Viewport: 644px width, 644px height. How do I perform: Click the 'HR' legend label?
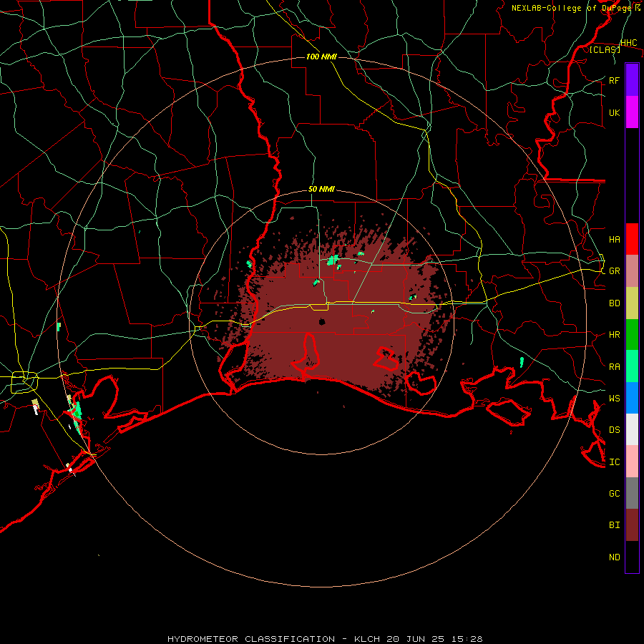click(614, 335)
